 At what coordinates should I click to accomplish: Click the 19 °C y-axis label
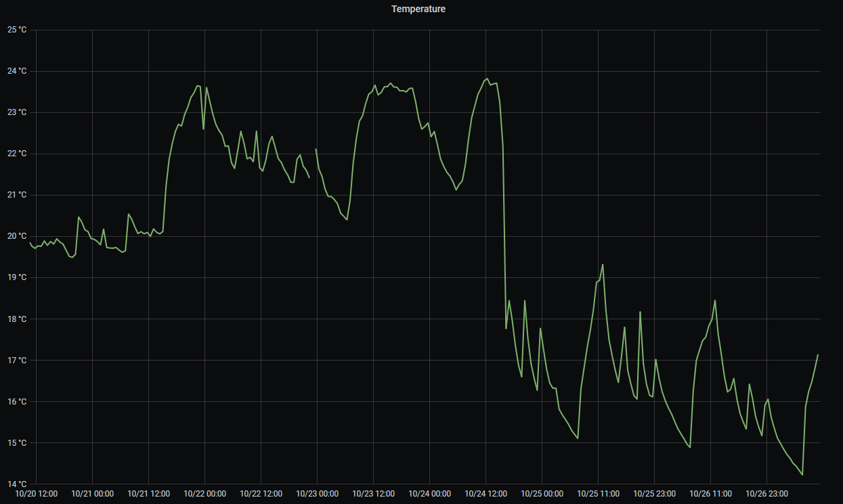[17, 277]
